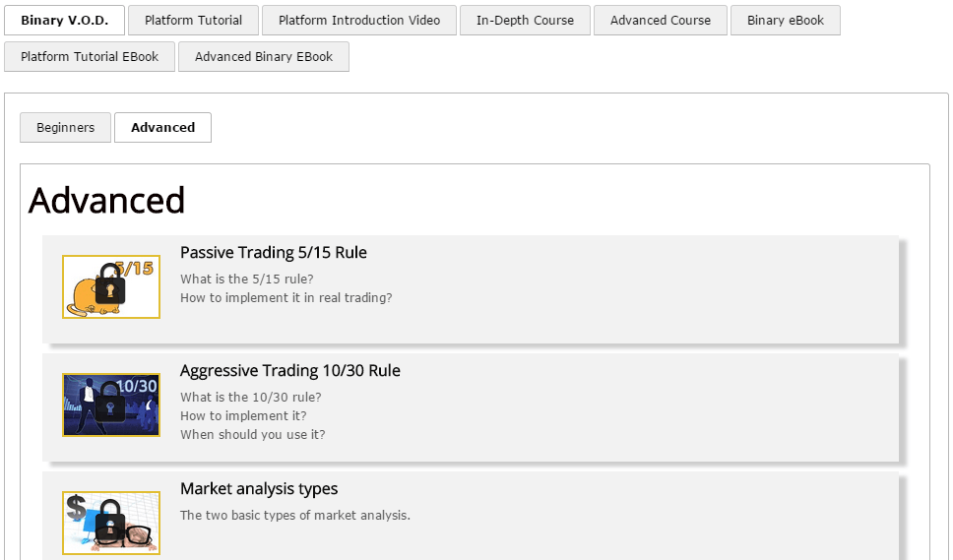The image size is (953, 560).
Task: Click the locked Market analysis types thumbnail
Action: (x=111, y=523)
